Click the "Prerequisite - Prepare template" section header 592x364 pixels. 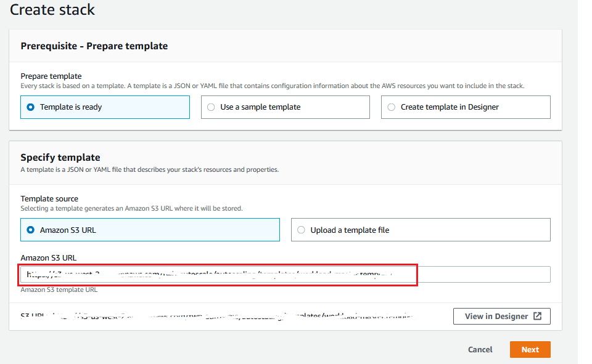click(94, 46)
